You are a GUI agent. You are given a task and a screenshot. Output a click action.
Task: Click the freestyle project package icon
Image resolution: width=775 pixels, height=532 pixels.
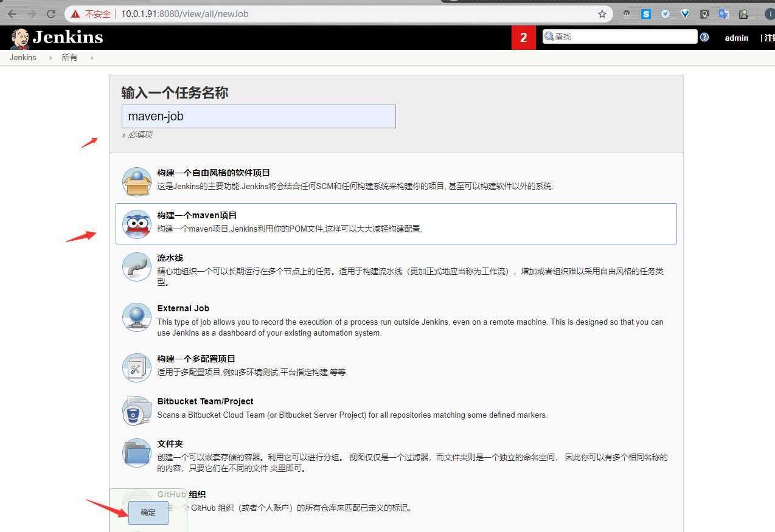(x=136, y=181)
